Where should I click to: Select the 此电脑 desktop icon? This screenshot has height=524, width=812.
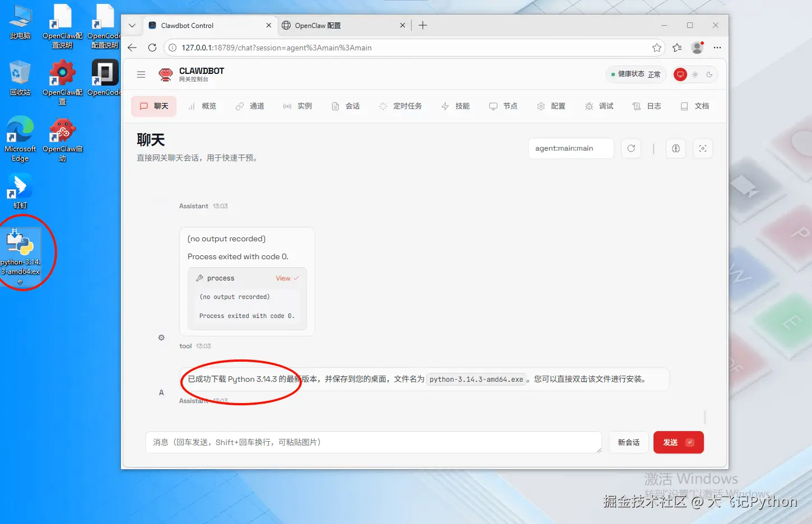point(20,22)
